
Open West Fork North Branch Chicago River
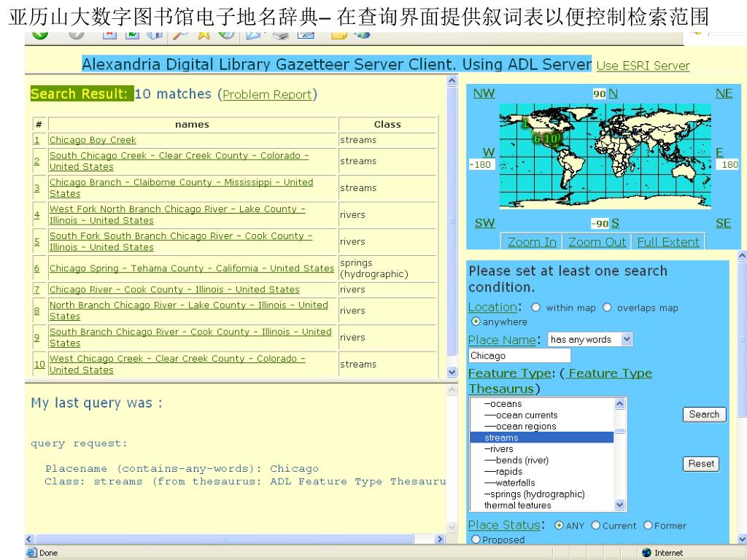177,215
